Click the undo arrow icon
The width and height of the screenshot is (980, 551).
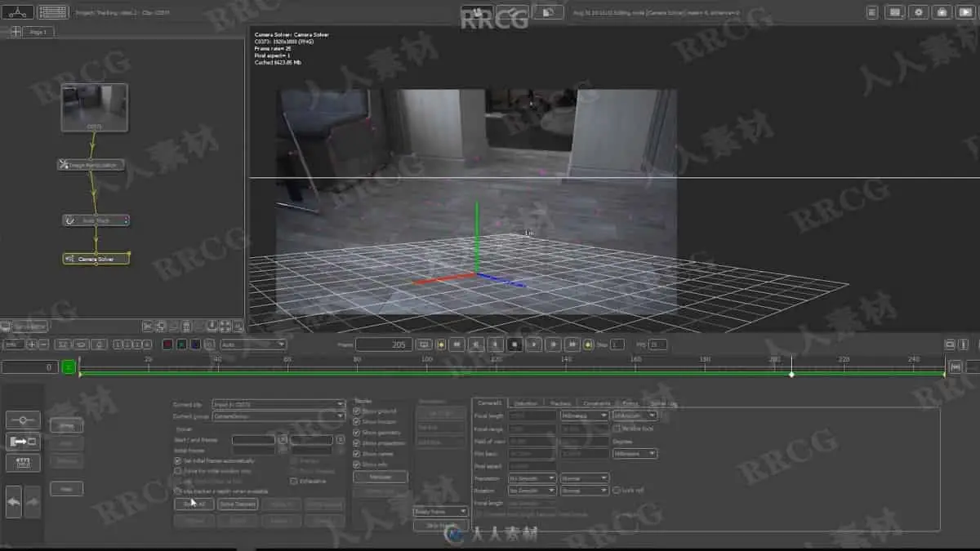click(14, 501)
